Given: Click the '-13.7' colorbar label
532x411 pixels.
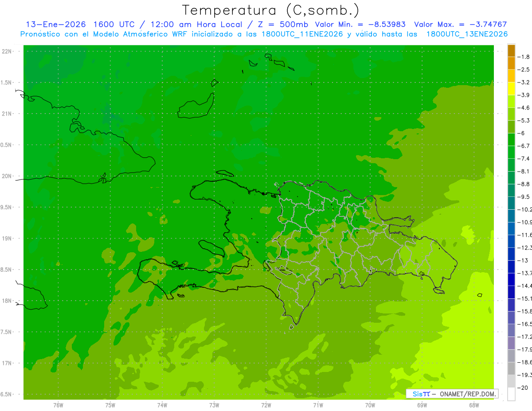Looking at the screenshot, I should tap(525, 273).
